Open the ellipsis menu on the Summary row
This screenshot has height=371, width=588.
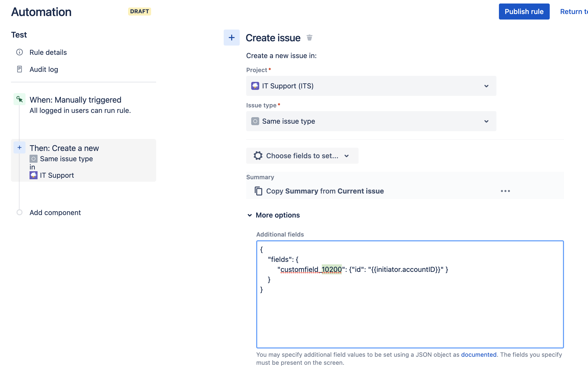pyautogui.click(x=505, y=191)
